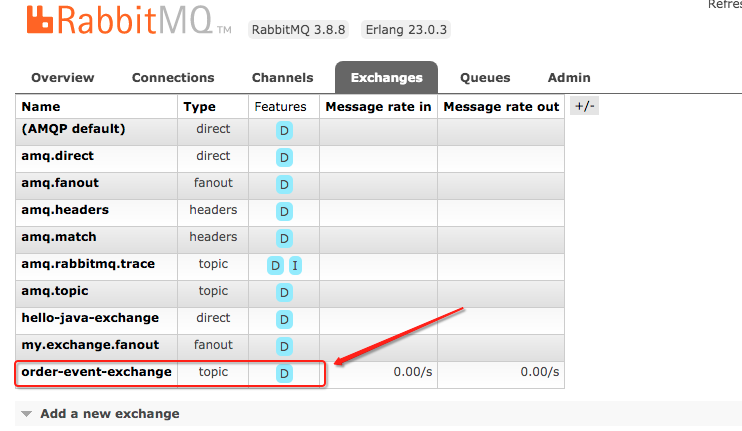Click the D badge for my.exchange.fanout

284,346
